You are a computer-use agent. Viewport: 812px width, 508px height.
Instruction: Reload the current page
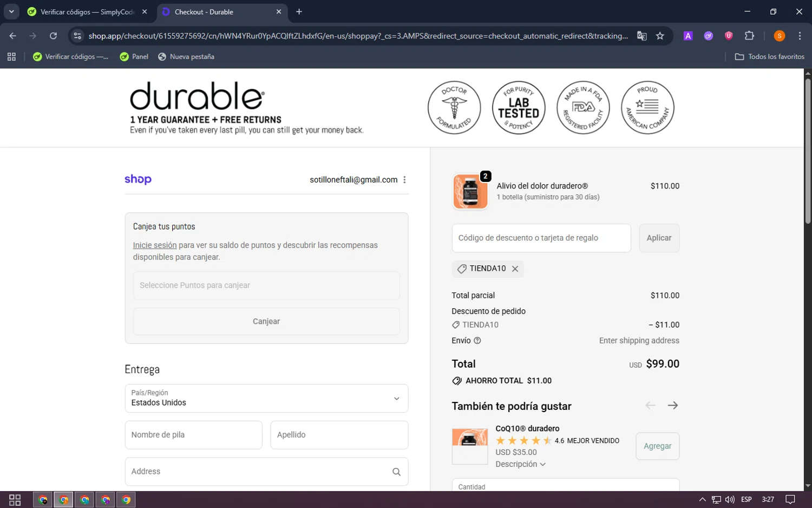(53, 36)
